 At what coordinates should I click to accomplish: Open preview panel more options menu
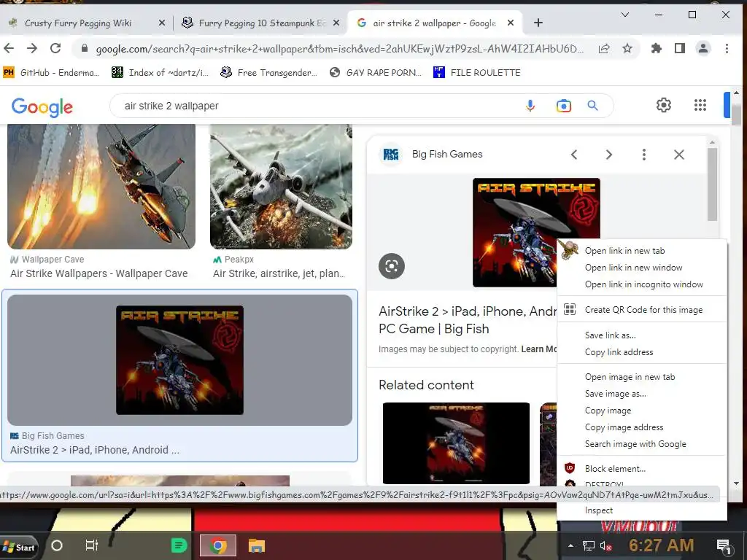click(x=643, y=155)
